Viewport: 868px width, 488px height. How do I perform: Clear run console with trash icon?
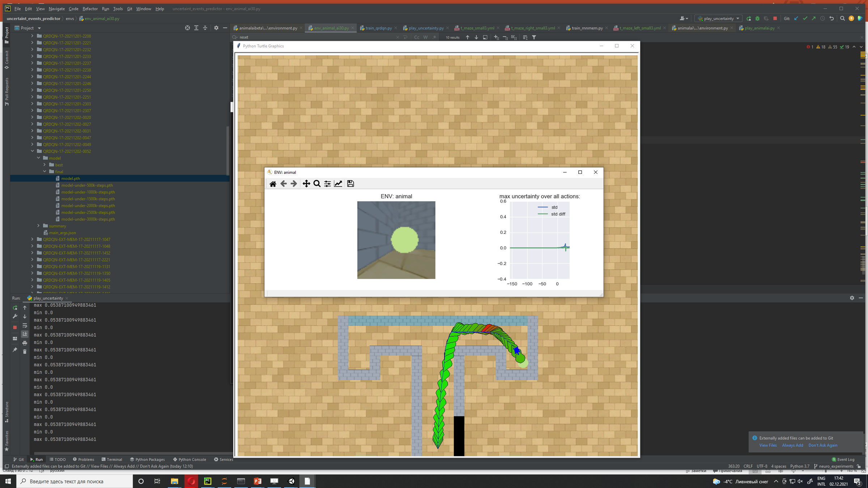[25, 352]
